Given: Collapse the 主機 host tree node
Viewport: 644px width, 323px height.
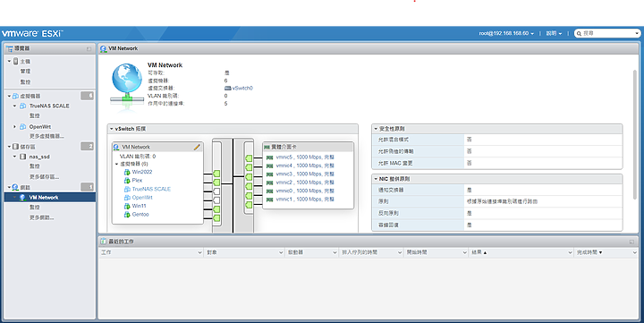Looking at the screenshot, I should [9, 61].
